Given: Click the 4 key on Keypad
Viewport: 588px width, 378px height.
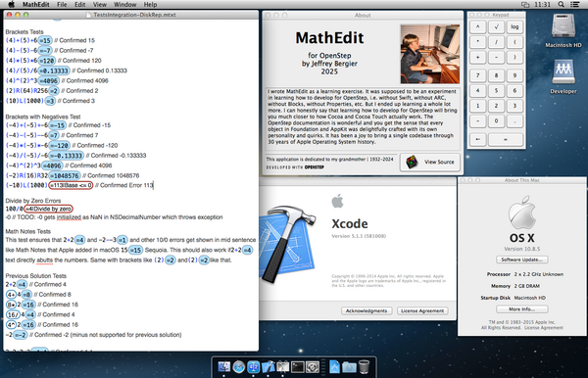Looking at the screenshot, I should coord(478,91).
